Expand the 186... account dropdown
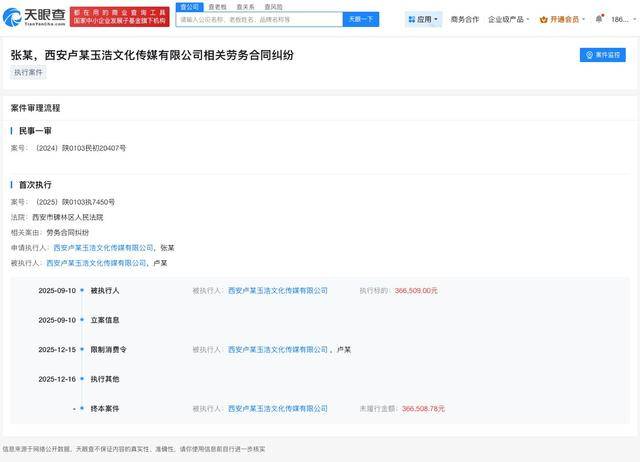640x462 pixels. pos(624,19)
